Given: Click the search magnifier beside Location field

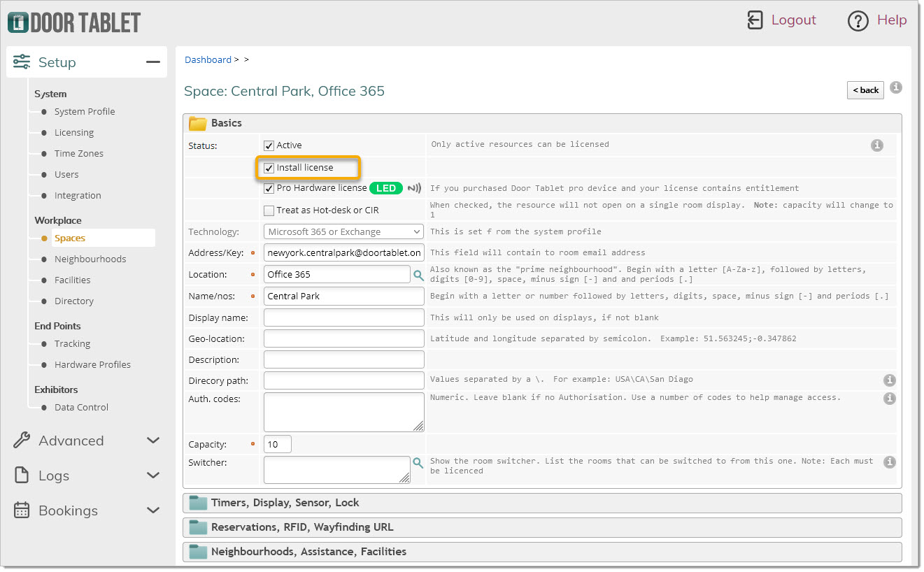Looking at the screenshot, I should [x=418, y=276].
